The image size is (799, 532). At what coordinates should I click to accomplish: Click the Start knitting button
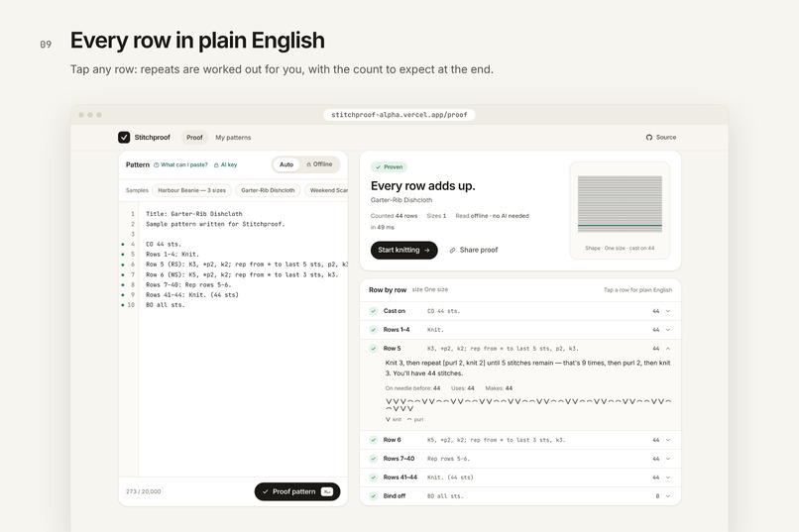pyautogui.click(x=404, y=250)
